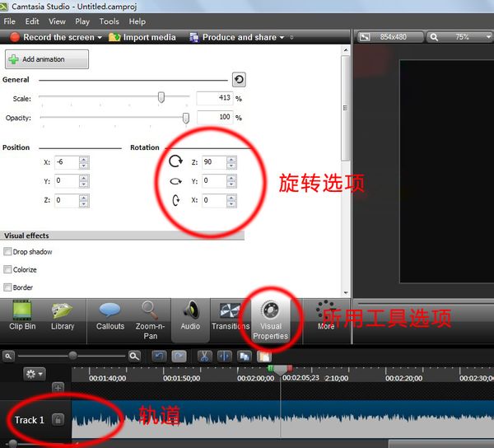
Task: Click the 854x480 dimensions button
Action: click(x=390, y=37)
